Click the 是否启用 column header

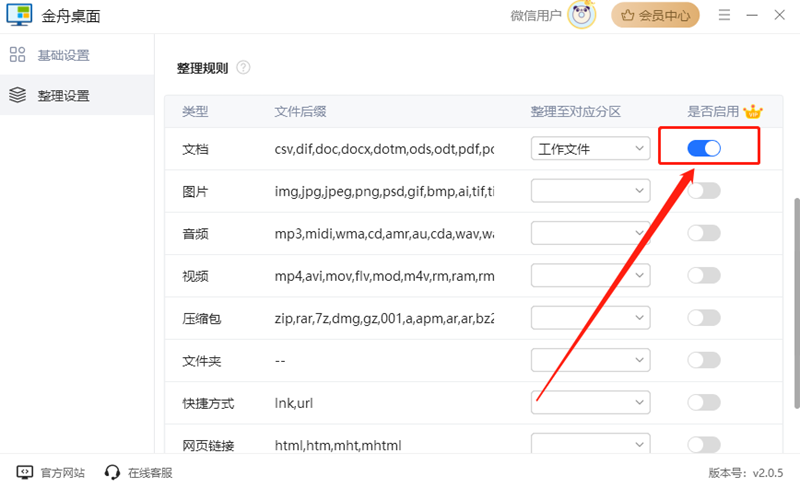(x=713, y=111)
